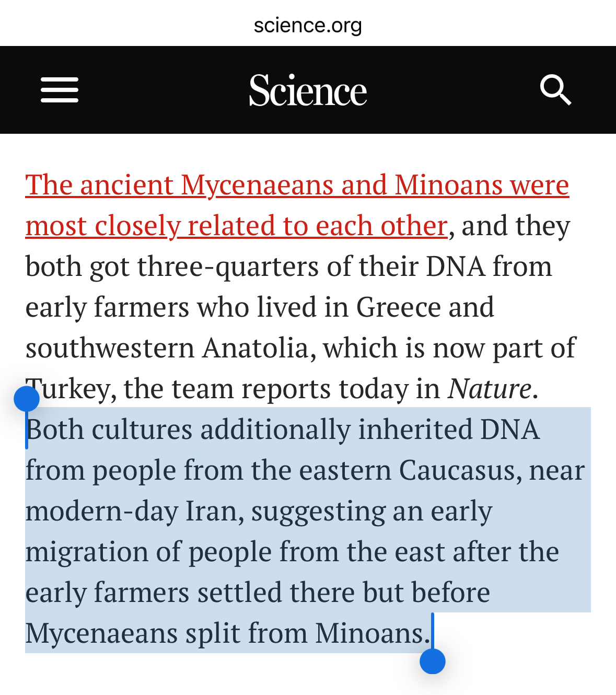This screenshot has width=616, height=695.
Task: Open the hamburger navigation menu
Action: coord(60,90)
